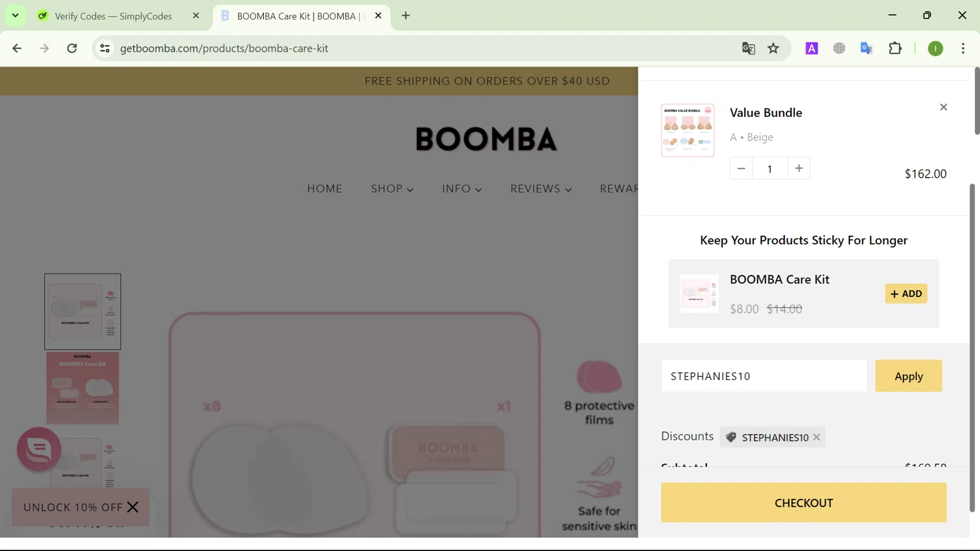Click the A • Beige variant text
Image resolution: width=980 pixels, height=551 pixels.
pos(751,137)
